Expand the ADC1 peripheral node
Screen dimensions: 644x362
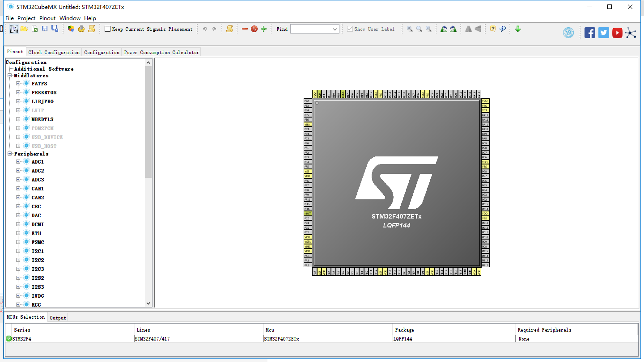tap(17, 162)
